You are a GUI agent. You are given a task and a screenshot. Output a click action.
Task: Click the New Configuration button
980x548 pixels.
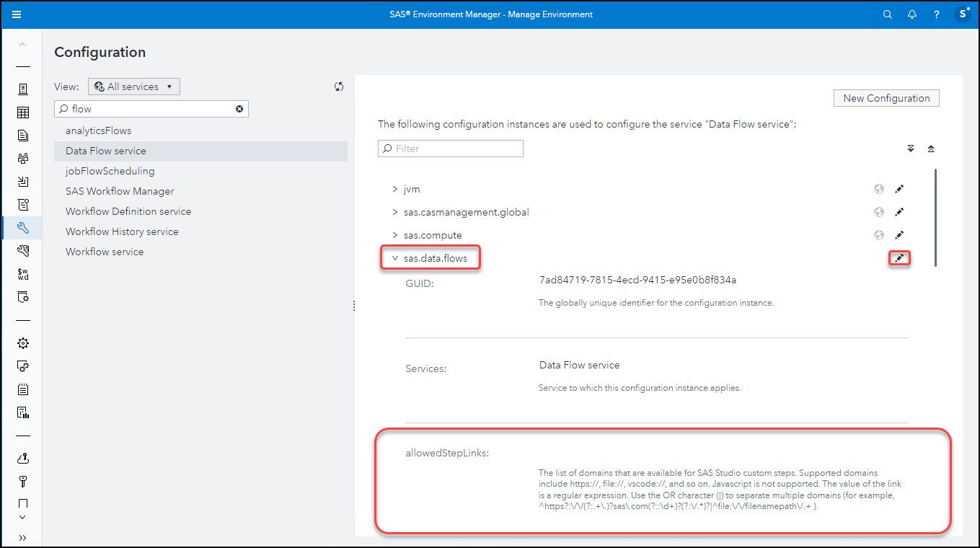coord(886,97)
